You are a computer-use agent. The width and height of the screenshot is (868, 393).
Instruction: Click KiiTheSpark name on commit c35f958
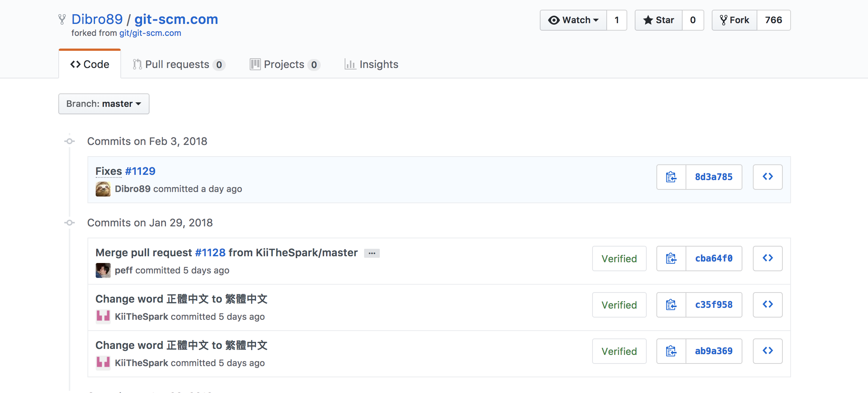coord(141,317)
